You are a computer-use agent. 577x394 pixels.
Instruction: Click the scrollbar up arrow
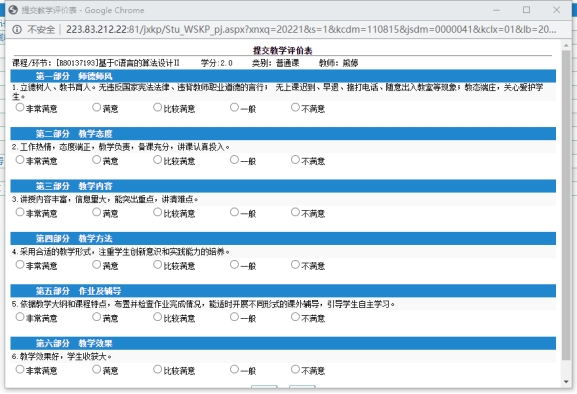click(x=566, y=45)
